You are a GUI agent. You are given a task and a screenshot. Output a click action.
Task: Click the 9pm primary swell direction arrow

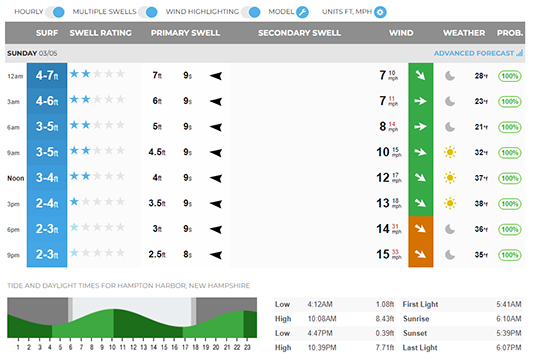click(216, 255)
